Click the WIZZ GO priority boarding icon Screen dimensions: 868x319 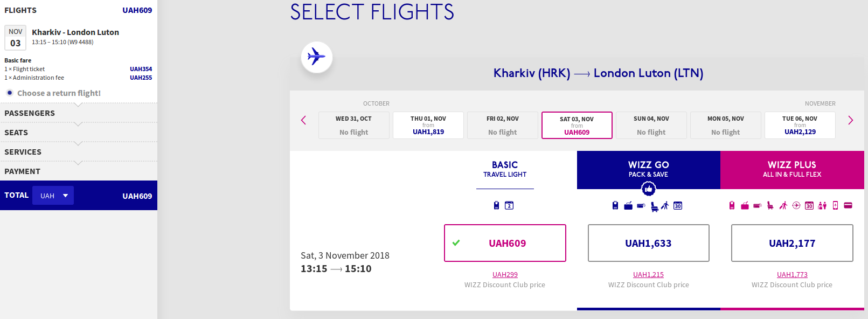coord(665,206)
